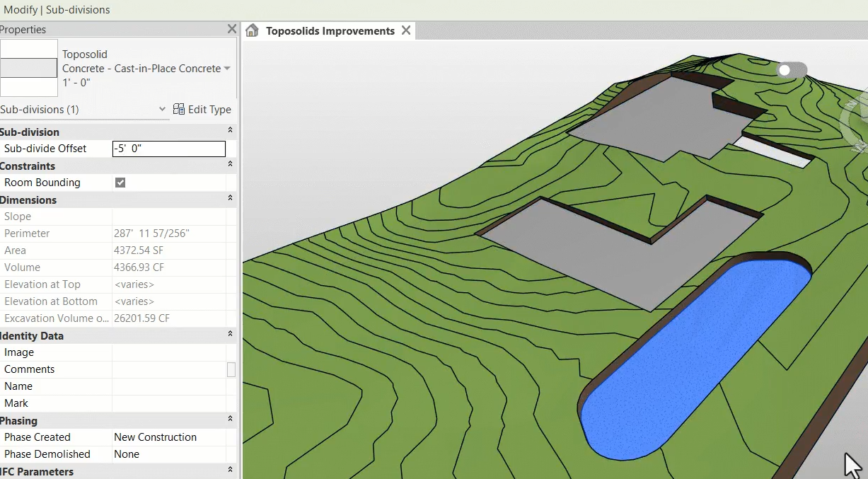Screen dimensions: 868x479
Task: Switch to the Toposolids Improvements tab
Action: (330, 30)
